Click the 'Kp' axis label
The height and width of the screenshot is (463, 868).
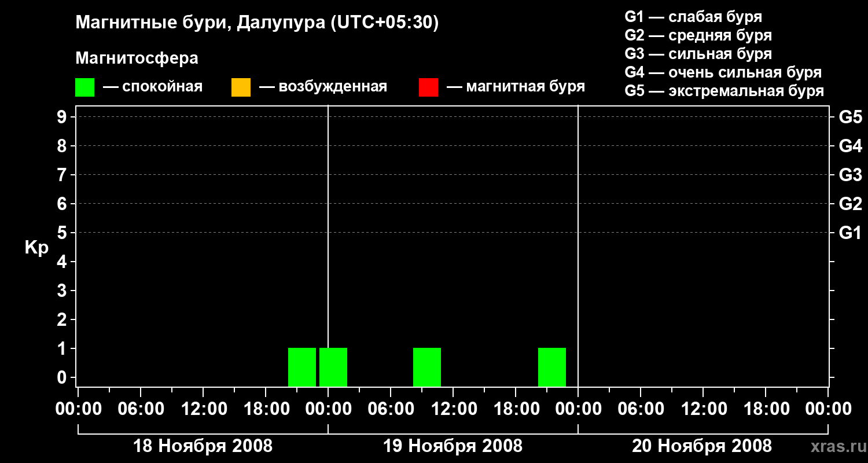point(36,248)
